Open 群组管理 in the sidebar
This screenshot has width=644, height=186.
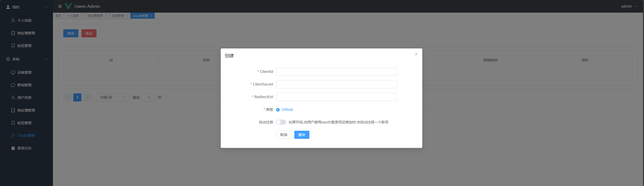[x=24, y=85]
